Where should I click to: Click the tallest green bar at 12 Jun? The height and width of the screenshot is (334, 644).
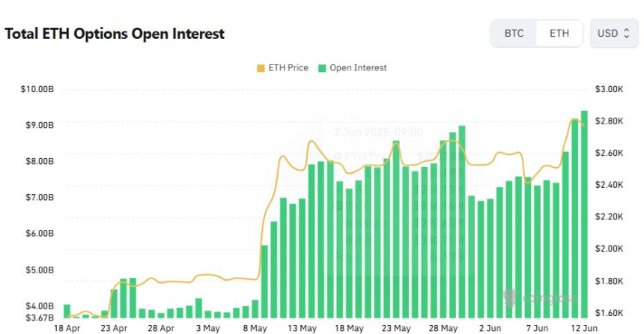tap(584, 214)
